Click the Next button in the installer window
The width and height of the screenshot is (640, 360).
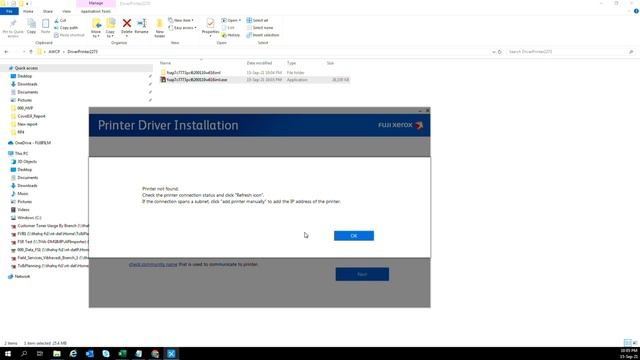coord(362,274)
